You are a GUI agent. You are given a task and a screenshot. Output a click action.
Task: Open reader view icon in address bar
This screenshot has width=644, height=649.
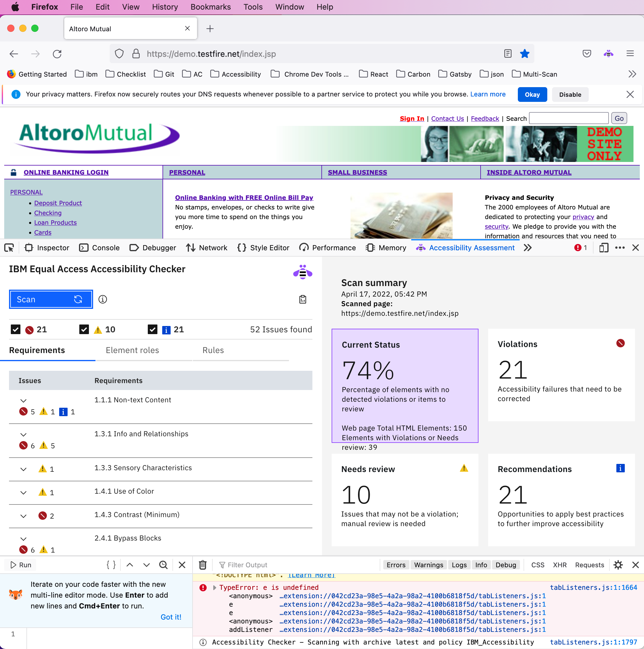[x=508, y=54]
